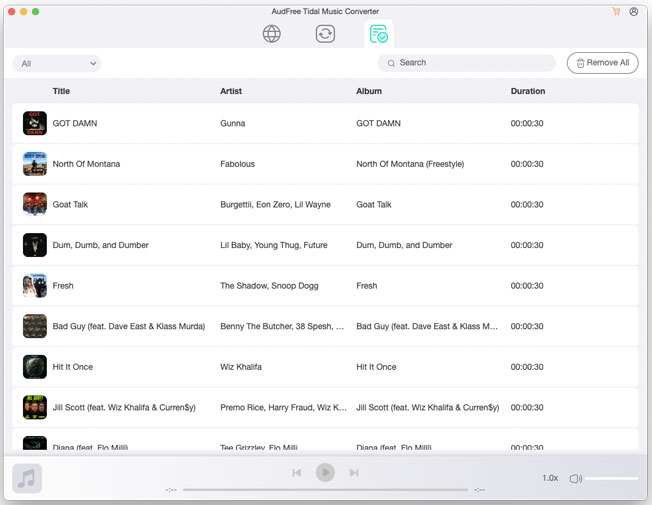Click the Goat Talk album cell

(x=374, y=204)
